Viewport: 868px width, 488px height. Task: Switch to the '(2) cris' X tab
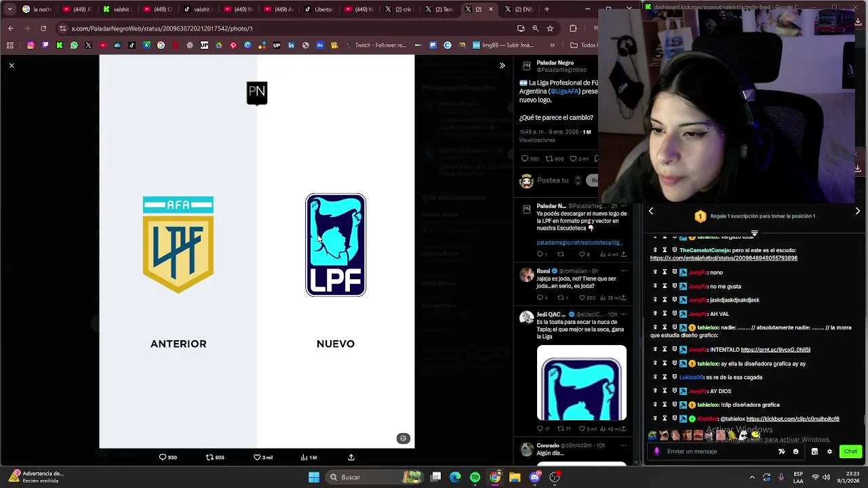coord(399,9)
